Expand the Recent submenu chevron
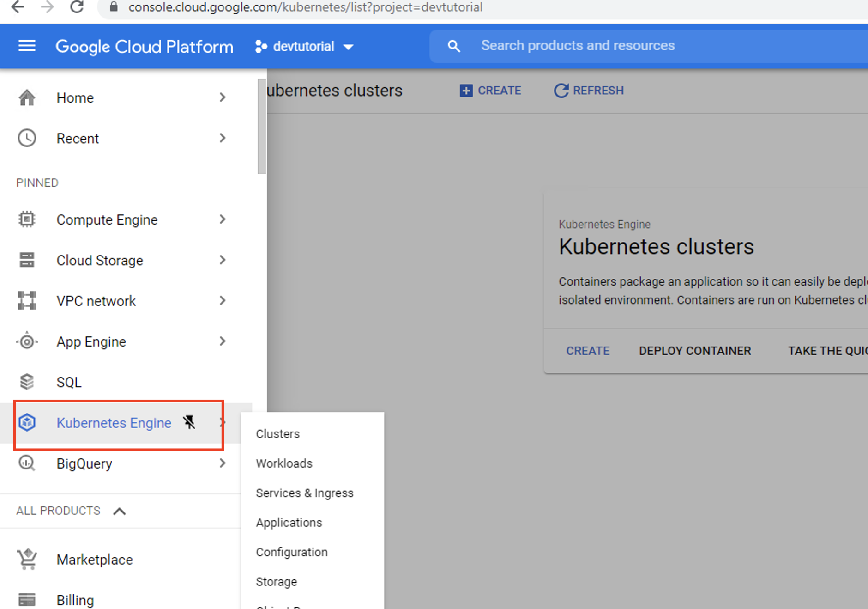Screen dimensions: 868x609 tap(223, 138)
